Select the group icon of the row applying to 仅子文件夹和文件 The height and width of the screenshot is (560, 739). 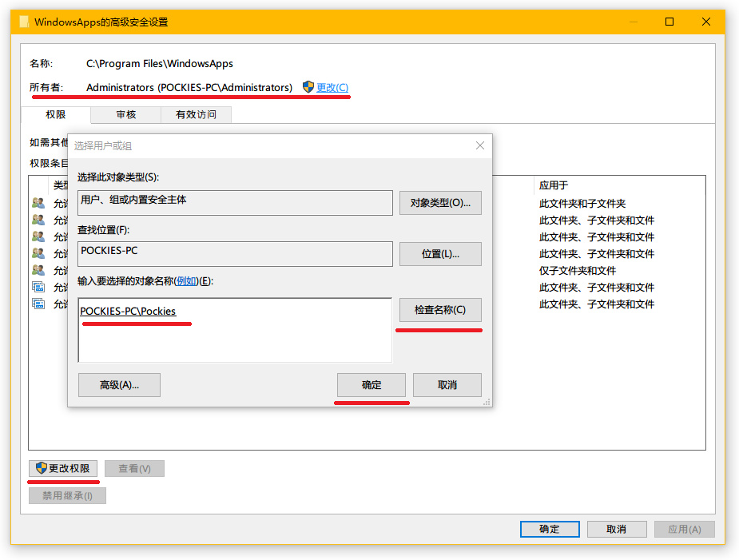38,271
